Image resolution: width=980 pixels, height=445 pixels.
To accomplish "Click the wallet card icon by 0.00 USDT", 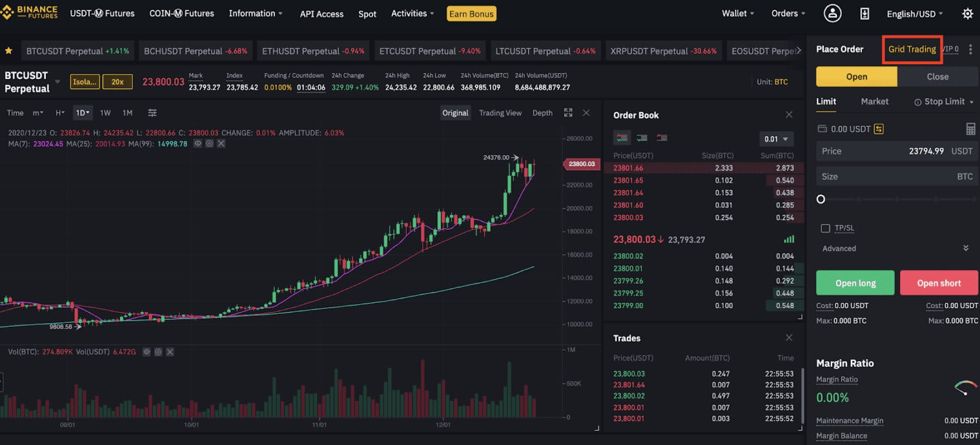I will tap(822, 129).
